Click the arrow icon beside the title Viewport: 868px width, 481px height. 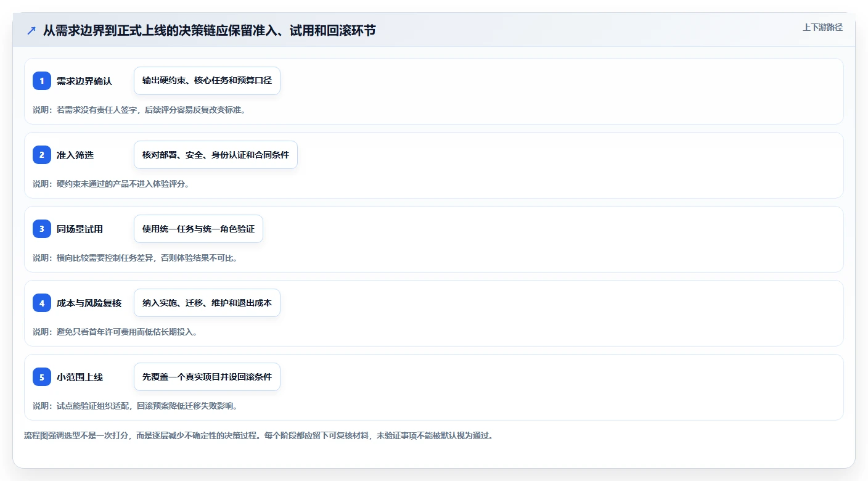pyautogui.click(x=31, y=31)
